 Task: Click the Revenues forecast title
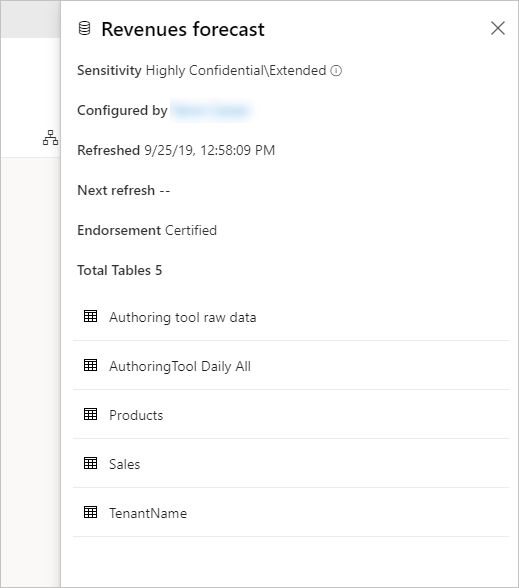(x=183, y=29)
